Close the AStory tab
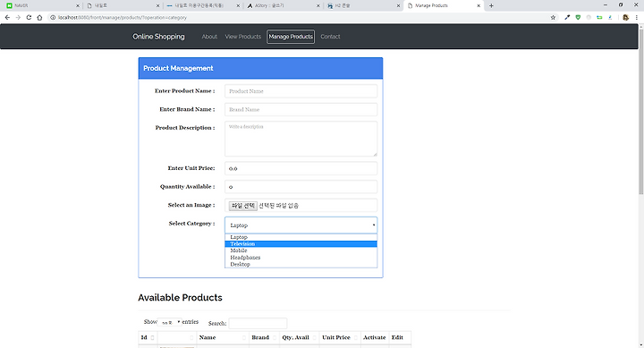This screenshot has width=644, height=348. (x=318, y=5)
